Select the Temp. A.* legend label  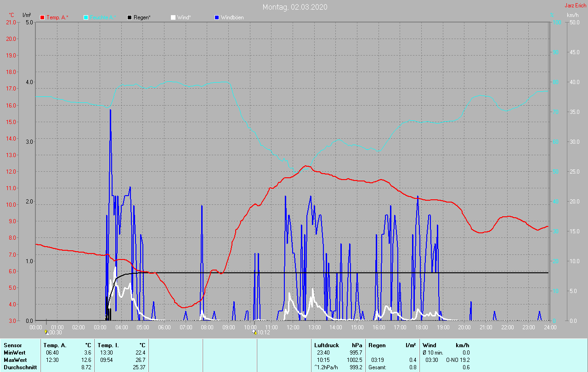(57, 17)
